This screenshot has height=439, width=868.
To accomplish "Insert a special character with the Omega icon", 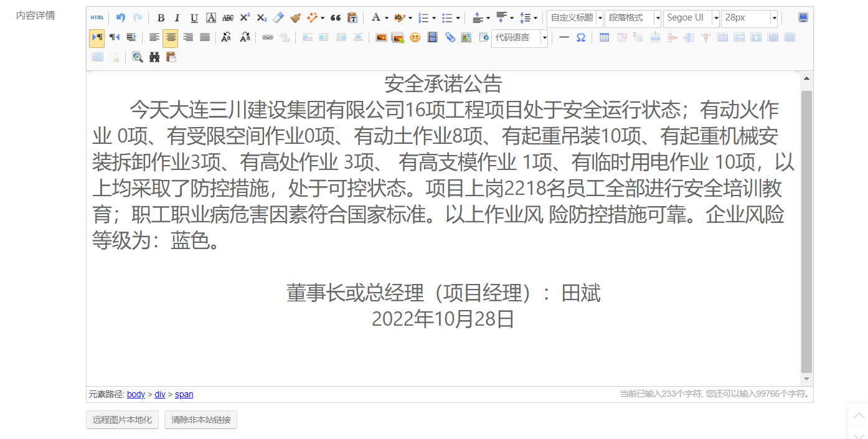I will coord(581,37).
